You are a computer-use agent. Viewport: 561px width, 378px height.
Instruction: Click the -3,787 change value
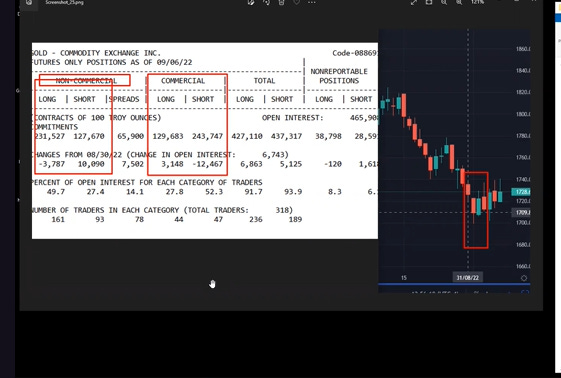click(x=52, y=164)
